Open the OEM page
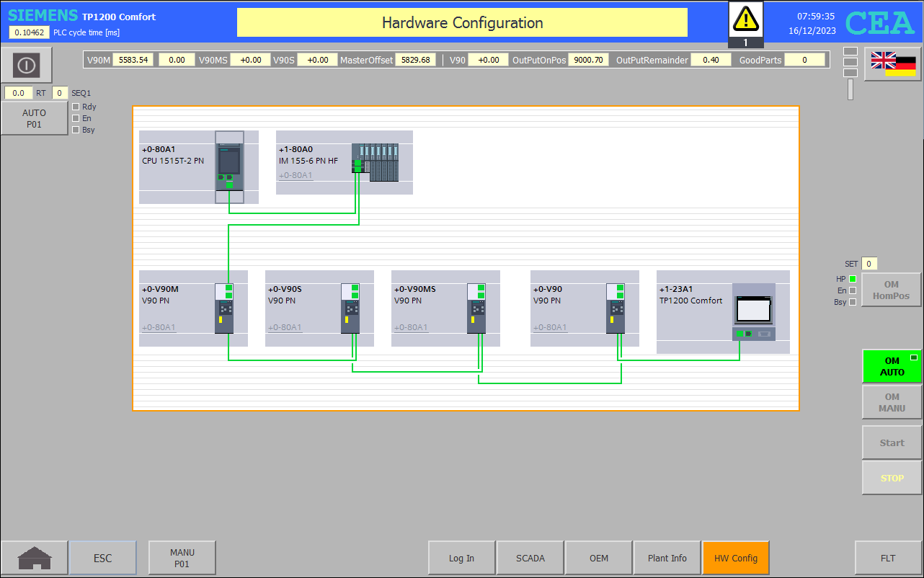924x578 pixels. (x=599, y=558)
